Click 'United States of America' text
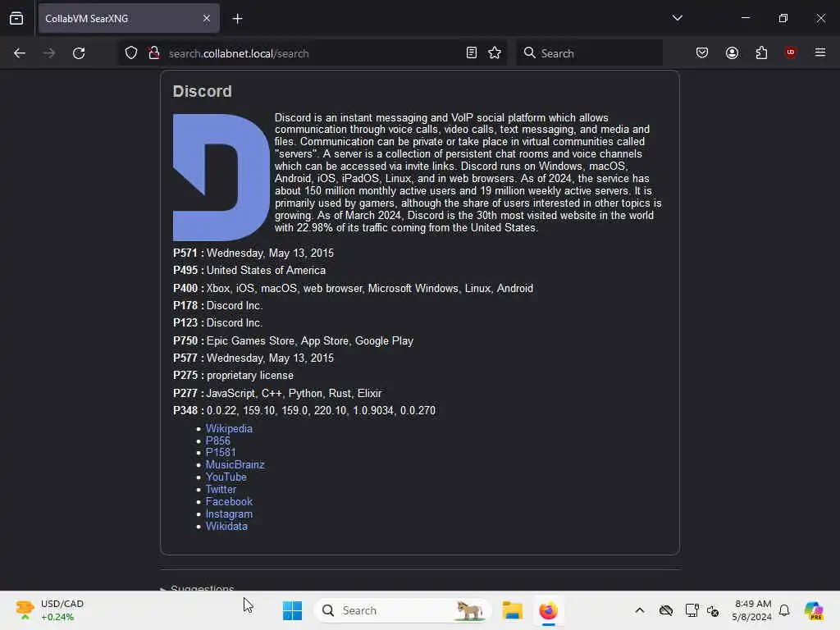This screenshot has height=630, width=840. [267, 271]
